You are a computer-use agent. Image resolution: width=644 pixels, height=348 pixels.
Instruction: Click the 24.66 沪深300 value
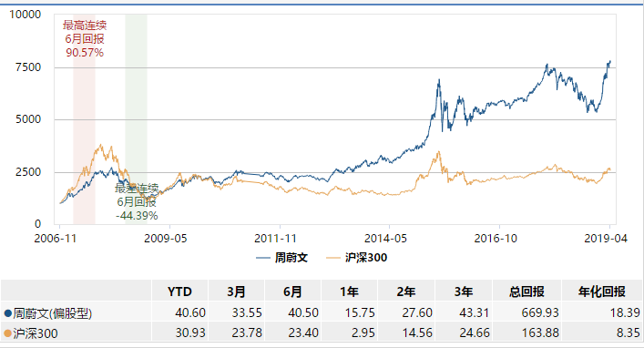pyautogui.click(x=475, y=333)
